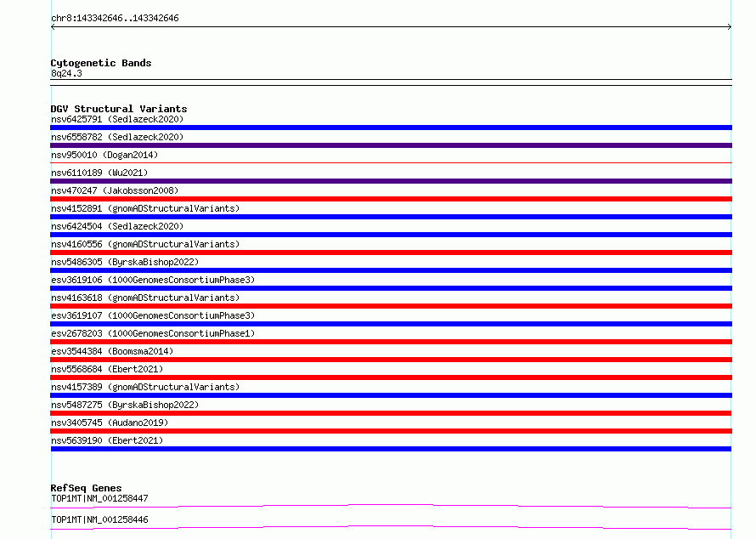Open variant nsv4157389 (gnomADStructuralVariants) label
756x539 pixels.
(145, 387)
